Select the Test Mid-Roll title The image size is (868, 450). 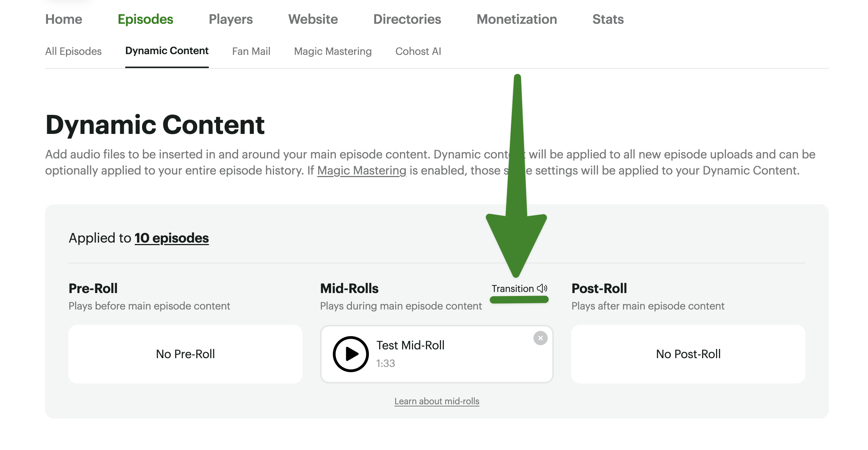[410, 345]
